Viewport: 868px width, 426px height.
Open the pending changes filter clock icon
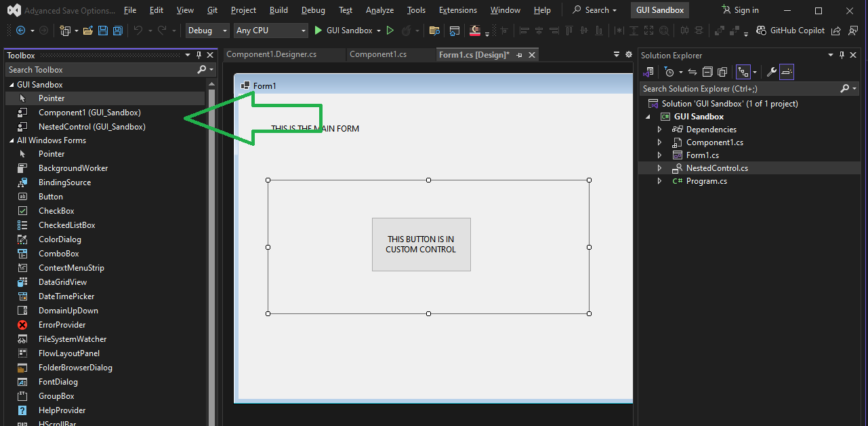(x=669, y=72)
